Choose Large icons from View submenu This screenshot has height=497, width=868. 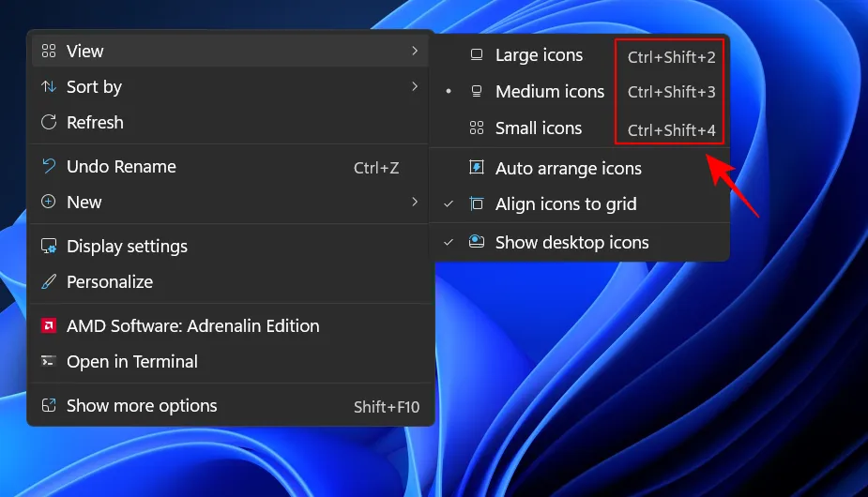[539, 55]
